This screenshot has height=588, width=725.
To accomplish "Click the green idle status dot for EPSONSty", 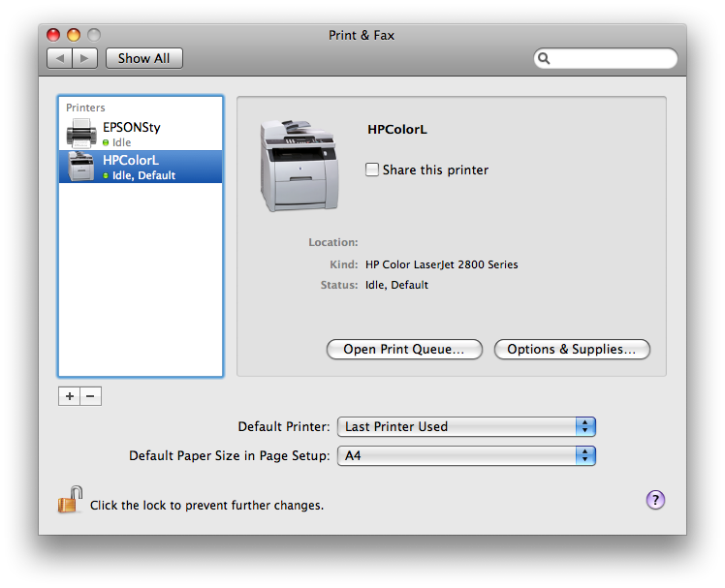I will [x=106, y=142].
